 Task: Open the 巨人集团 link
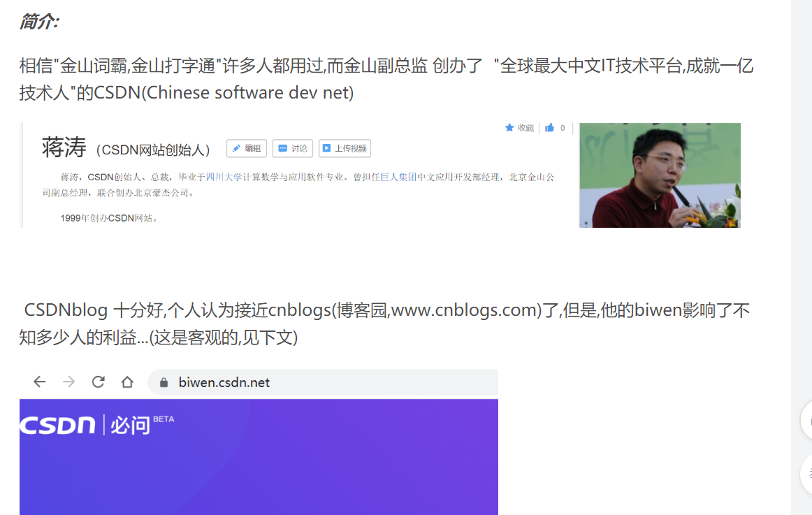pos(398,177)
